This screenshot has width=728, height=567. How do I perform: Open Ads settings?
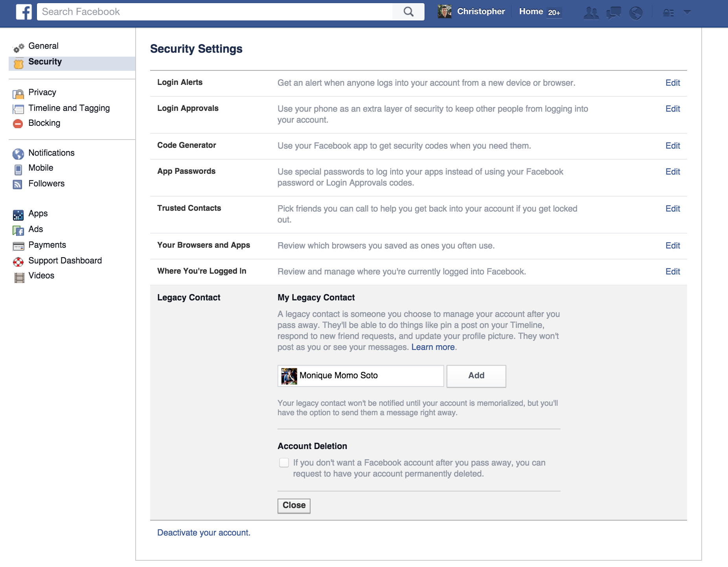35,229
